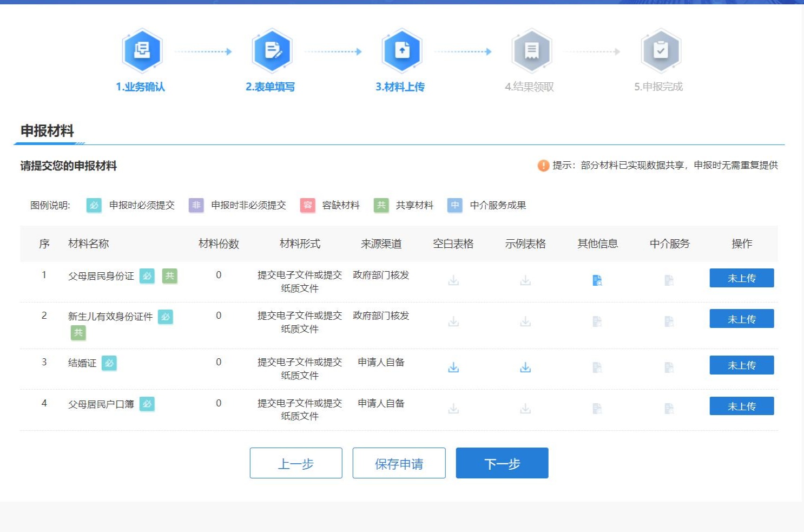804x532 pixels.
Task: Proceed with the 下一步 button
Action: [x=502, y=463]
